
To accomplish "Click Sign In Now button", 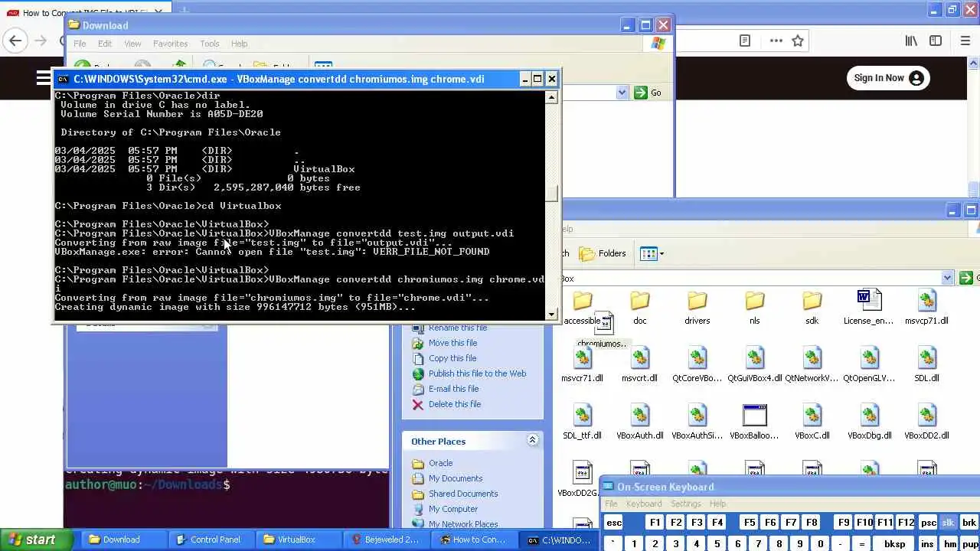I will [x=888, y=78].
